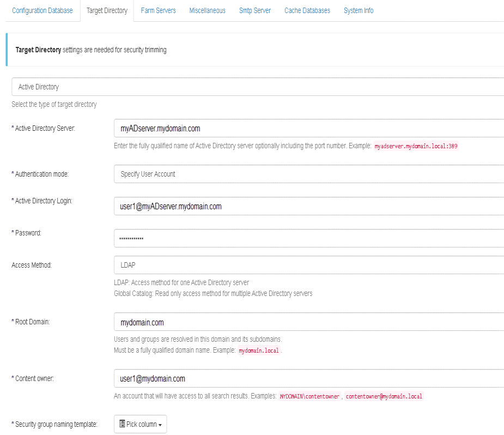
Task: Switch to the Farm Servers tab
Action: click(x=158, y=10)
